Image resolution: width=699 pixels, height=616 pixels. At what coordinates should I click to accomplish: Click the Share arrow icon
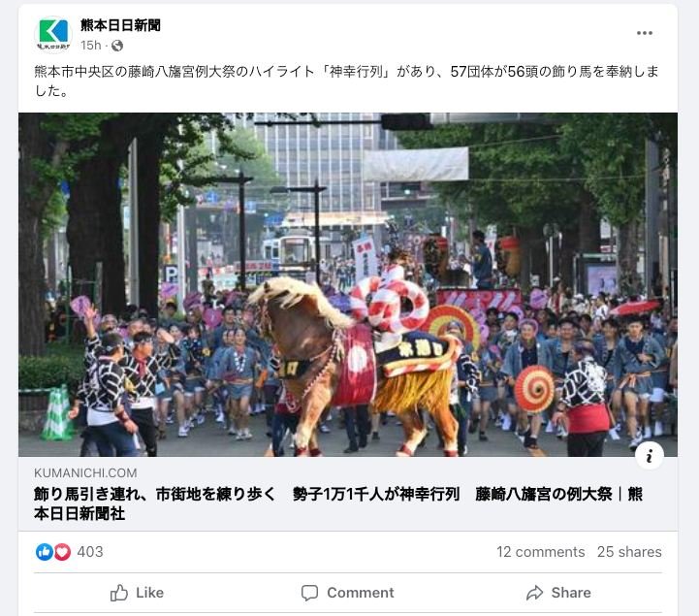534,593
